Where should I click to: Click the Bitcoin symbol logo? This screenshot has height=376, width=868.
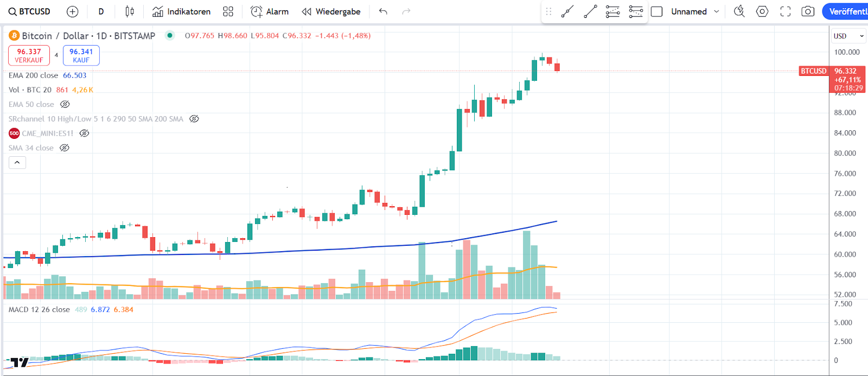(14, 36)
